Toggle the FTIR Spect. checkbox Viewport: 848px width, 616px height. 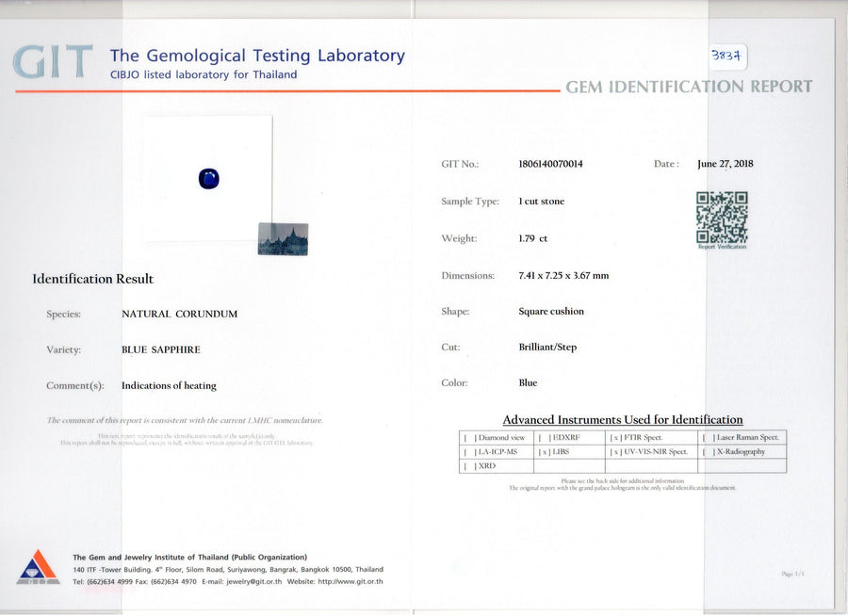coord(615,438)
